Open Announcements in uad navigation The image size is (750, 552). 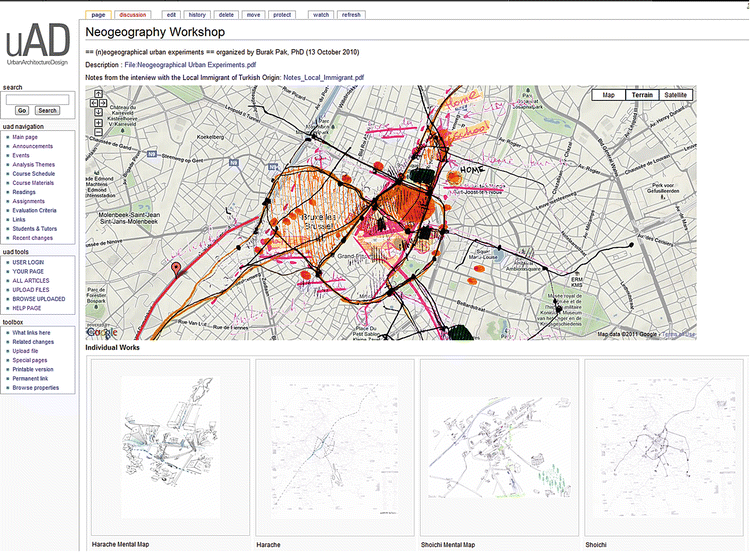click(33, 146)
